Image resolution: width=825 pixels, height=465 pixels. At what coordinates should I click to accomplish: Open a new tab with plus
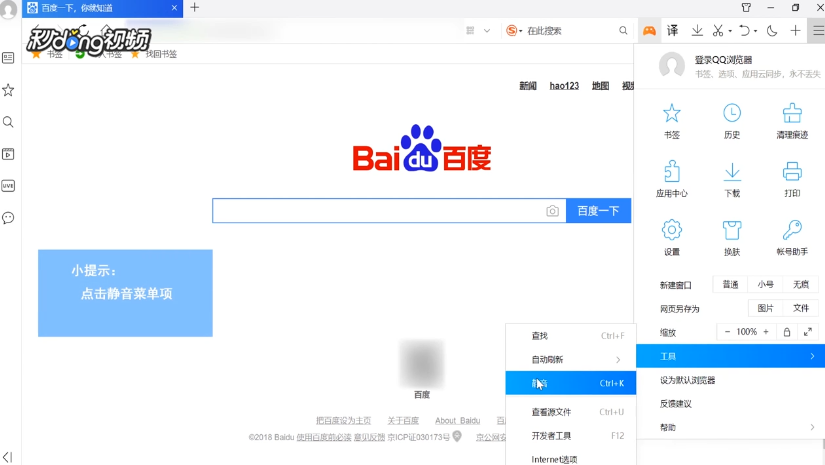(x=195, y=7)
